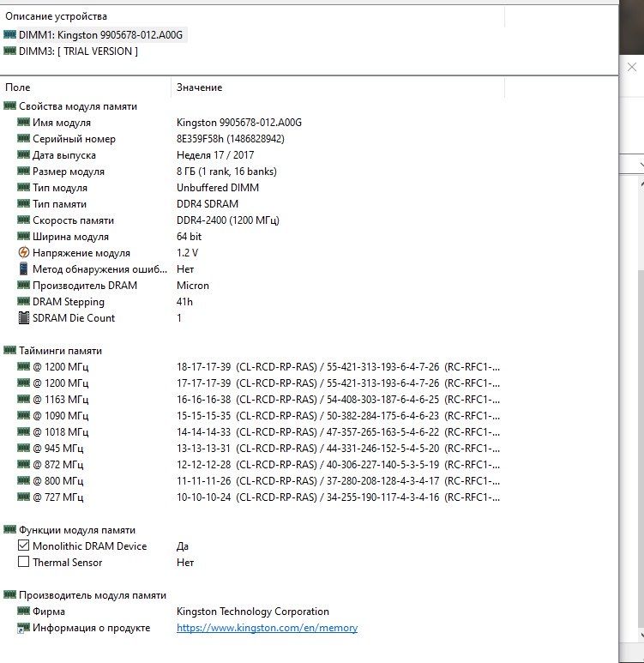Click icon next to Дата выпуска

coord(24,154)
